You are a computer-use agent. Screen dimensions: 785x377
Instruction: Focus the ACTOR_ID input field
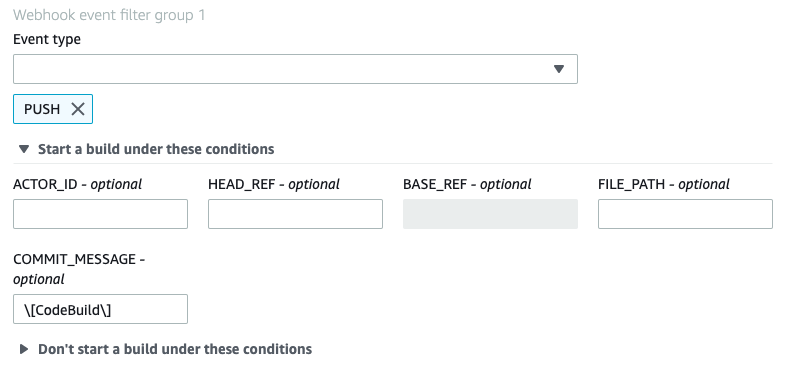click(x=100, y=214)
